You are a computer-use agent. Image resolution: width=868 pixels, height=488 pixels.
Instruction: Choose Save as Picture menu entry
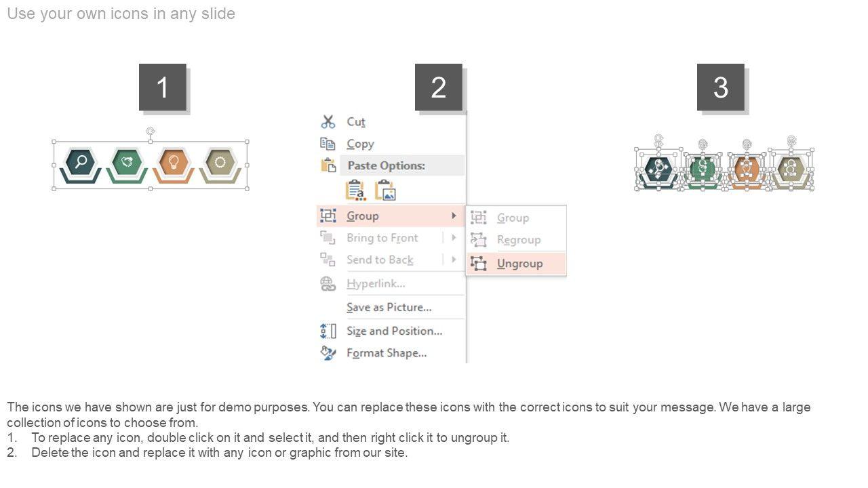389,308
